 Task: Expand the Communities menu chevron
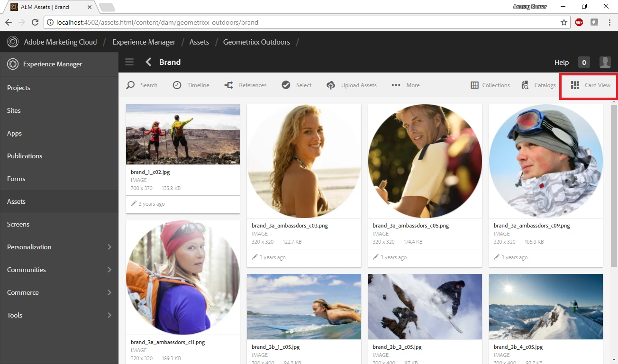click(109, 270)
